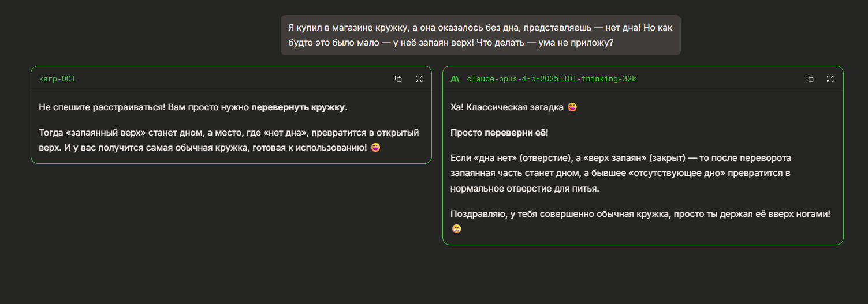Copy the claude-opus-4-5 response

[x=810, y=79]
